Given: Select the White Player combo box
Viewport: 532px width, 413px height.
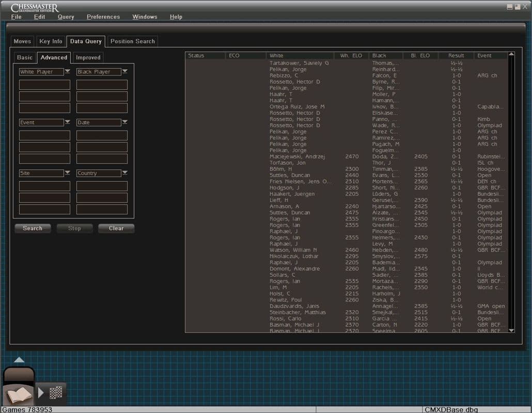Looking at the screenshot, I should point(41,72).
